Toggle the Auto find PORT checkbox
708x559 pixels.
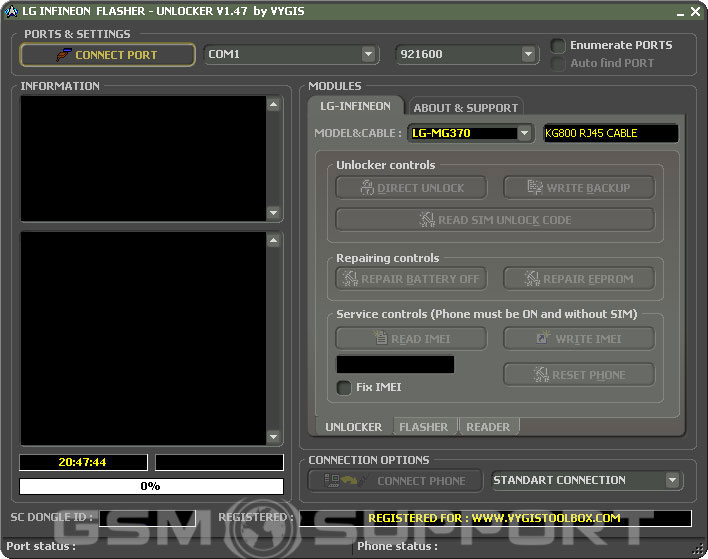coord(558,63)
